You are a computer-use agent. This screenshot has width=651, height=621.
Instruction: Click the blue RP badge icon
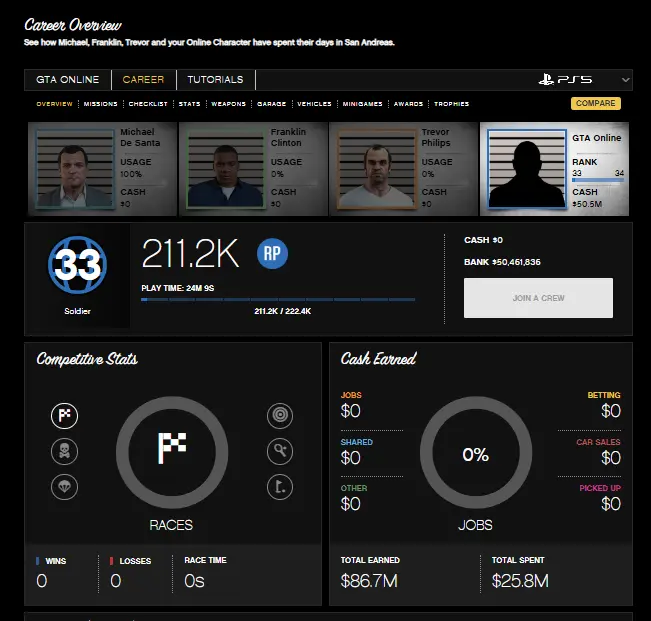coord(272,254)
